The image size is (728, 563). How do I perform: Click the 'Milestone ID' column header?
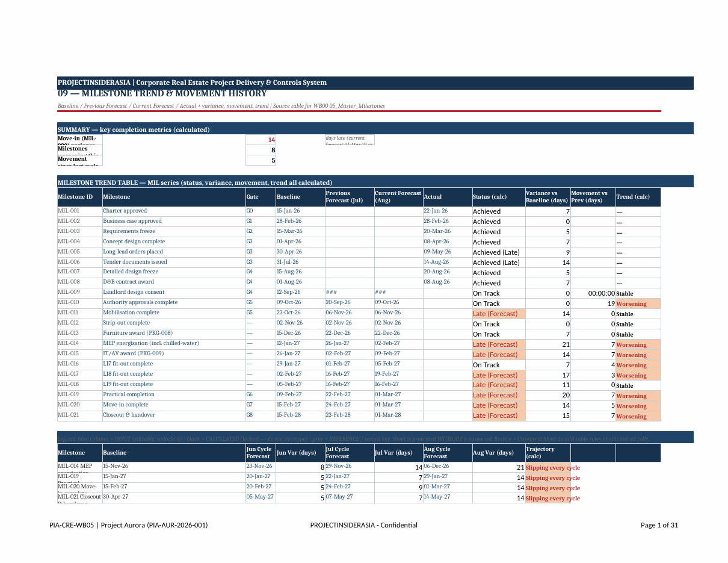tap(79, 197)
